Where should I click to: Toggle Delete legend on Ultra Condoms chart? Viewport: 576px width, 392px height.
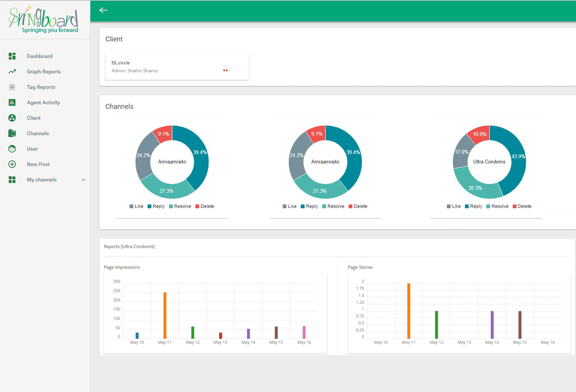[x=522, y=206]
